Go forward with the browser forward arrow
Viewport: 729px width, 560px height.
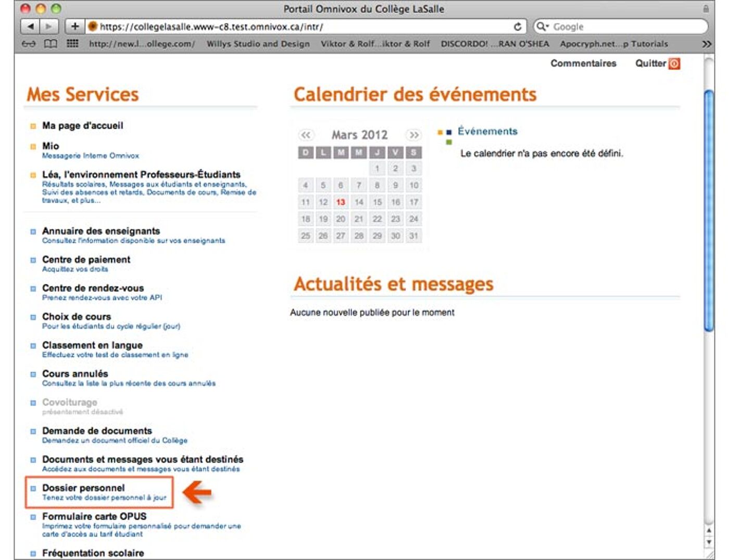48,26
